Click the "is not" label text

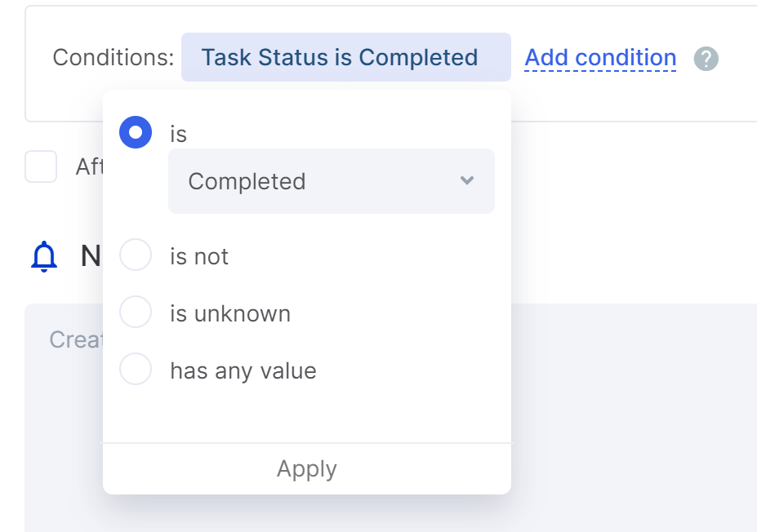199,256
